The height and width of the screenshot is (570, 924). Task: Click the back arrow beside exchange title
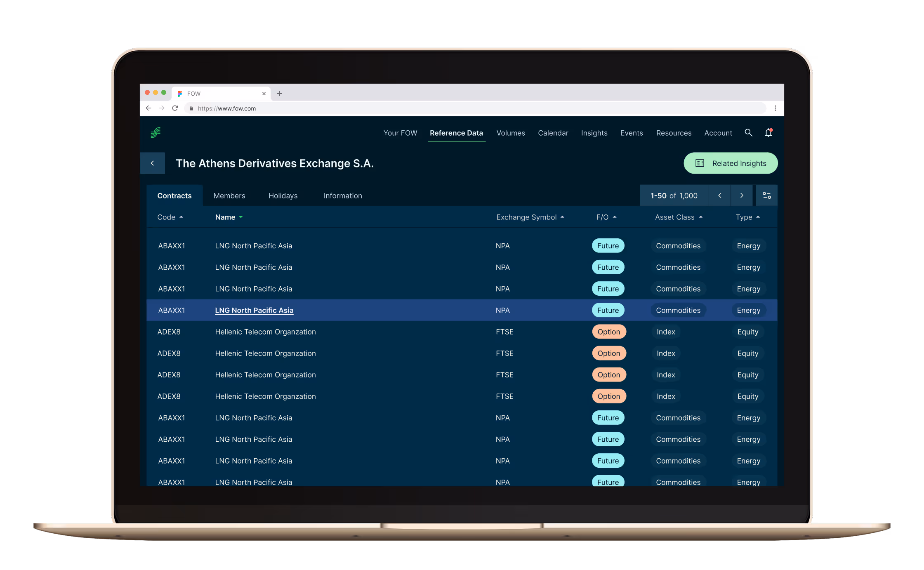152,163
